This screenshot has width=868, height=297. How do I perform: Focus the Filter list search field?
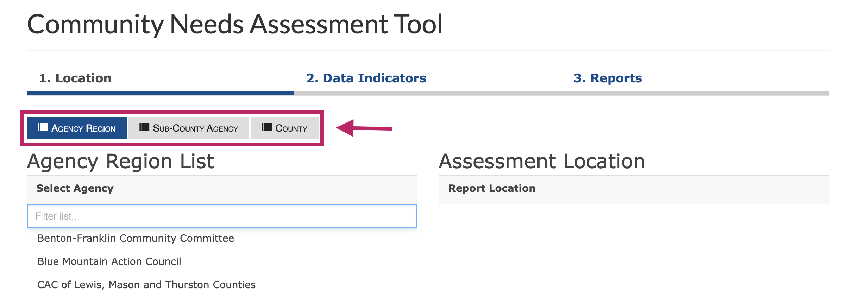tap(222, 216)
